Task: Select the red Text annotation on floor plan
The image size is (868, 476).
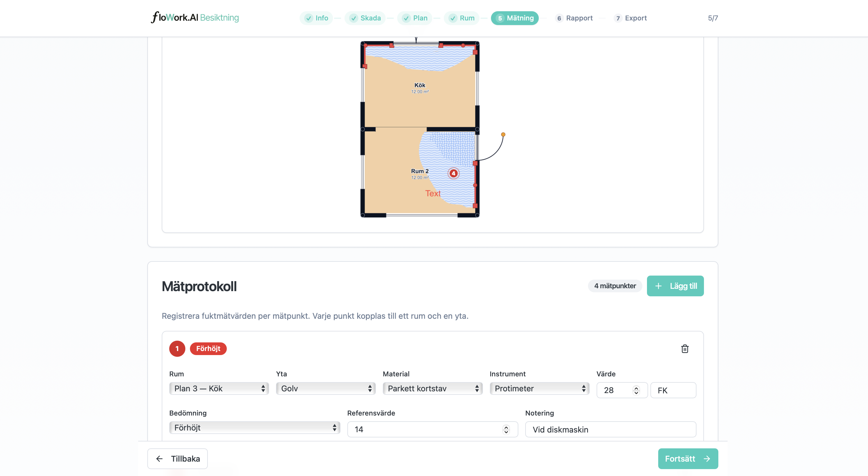Action: (x=433, y=193)
